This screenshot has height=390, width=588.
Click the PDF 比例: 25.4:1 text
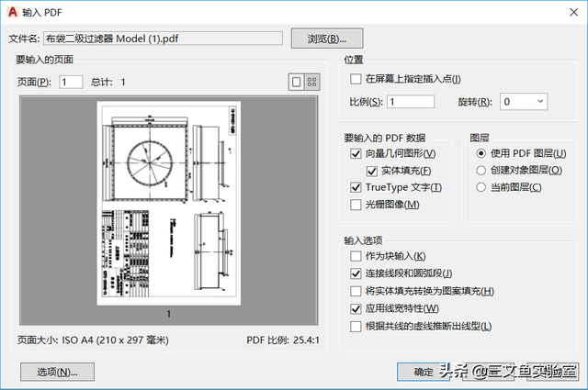pos(283,340)
